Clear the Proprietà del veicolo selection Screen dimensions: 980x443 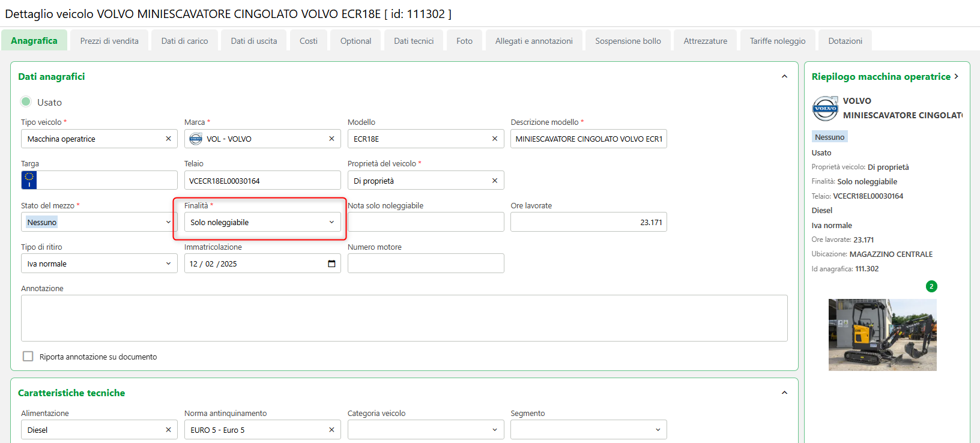click(x=495, y=181)
